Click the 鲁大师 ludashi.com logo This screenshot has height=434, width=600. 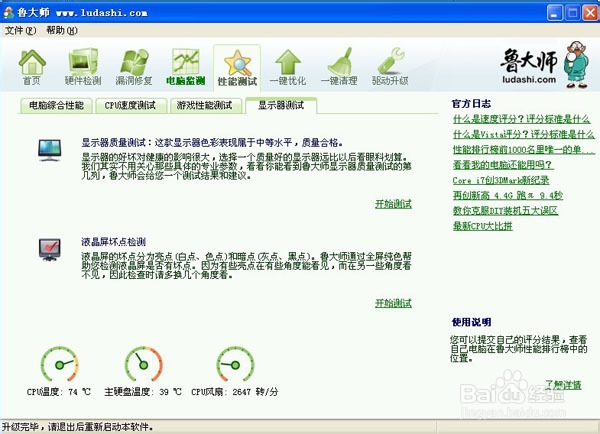pyautogui.click(x=544, y=65)
